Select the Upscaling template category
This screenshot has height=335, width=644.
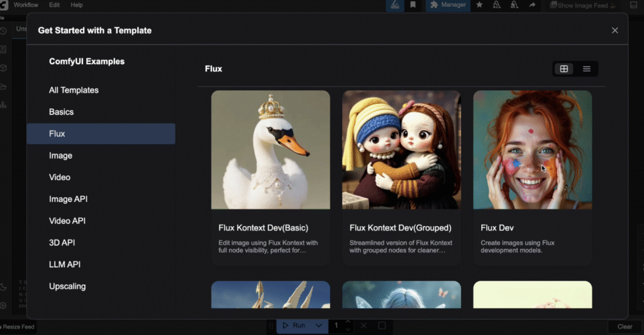67,287
